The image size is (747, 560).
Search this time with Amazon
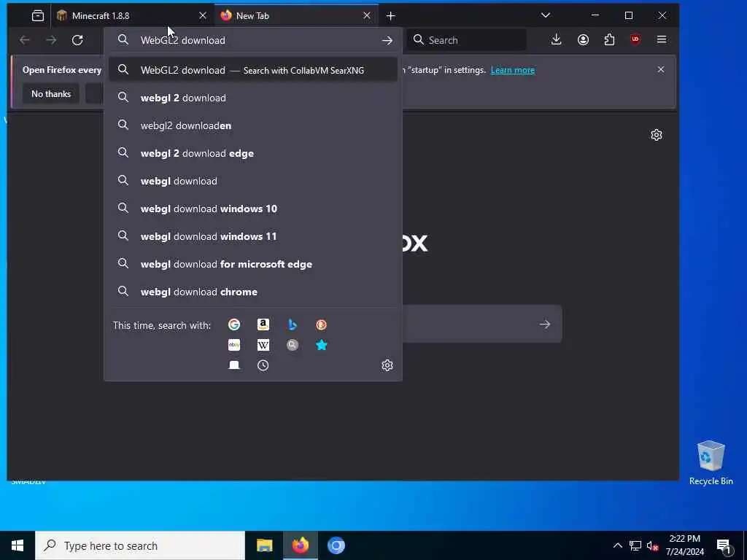[x=263, y=324]
